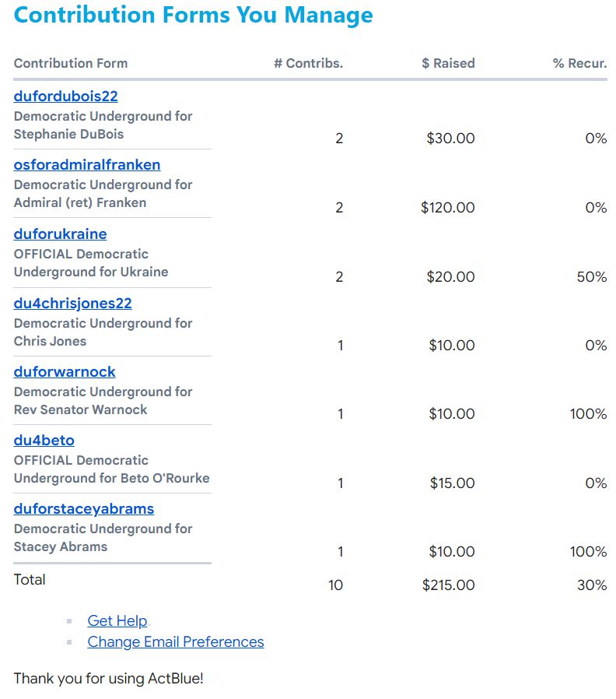
Task: Click the Thank you for using ActBlue text
Action: point(108,679)
